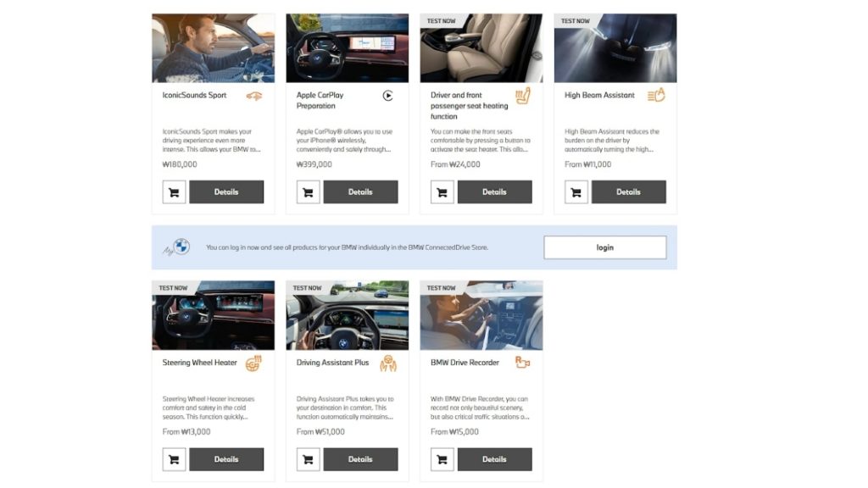Add High Beam Assistant to cart
This screenshot has width=868, height=488.
click(576, 192)
